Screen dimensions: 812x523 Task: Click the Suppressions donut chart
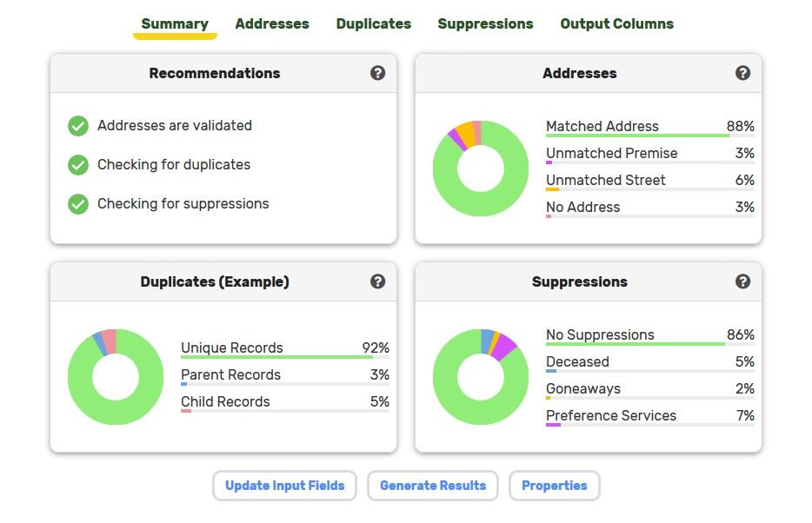point(481,377)
